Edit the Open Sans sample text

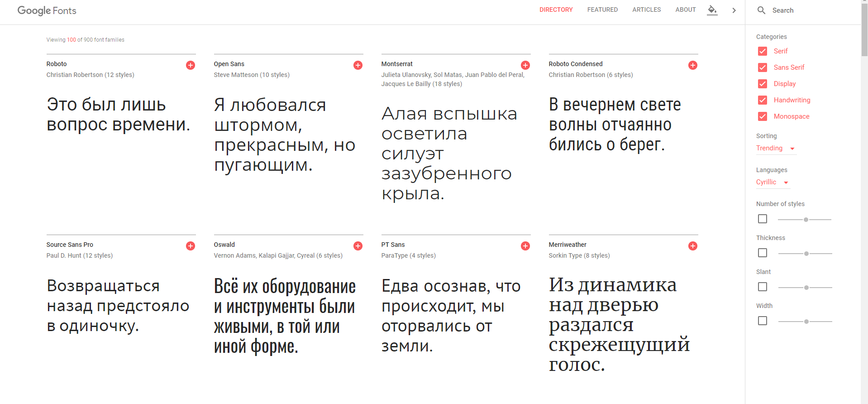pos(285,135)
